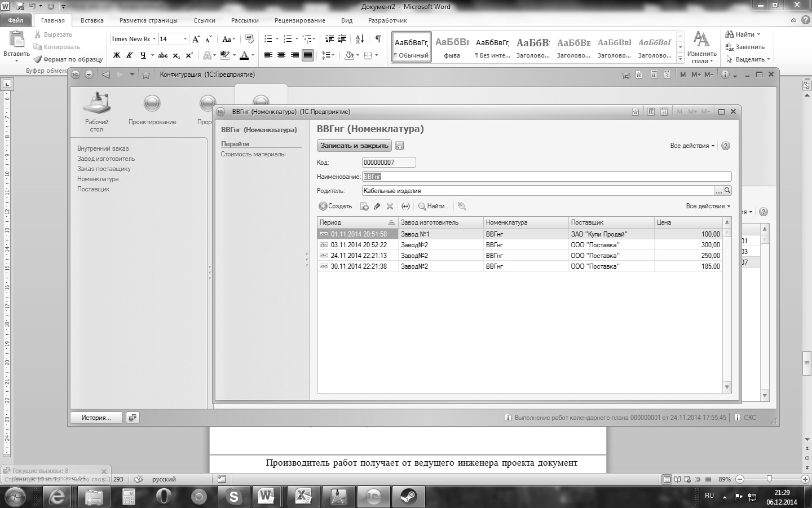
Task: Apply bold formatting with the Ж button
Action: point(117,55)
